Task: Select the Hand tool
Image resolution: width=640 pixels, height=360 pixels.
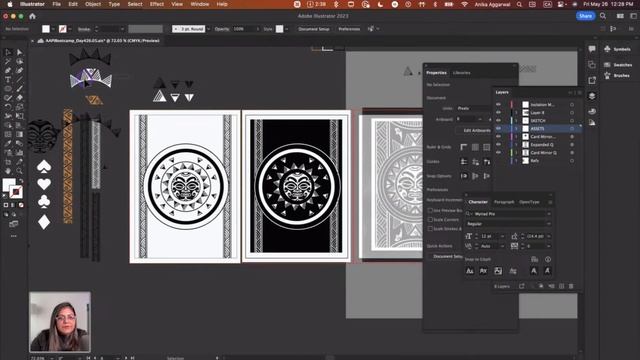Action: 8,171
